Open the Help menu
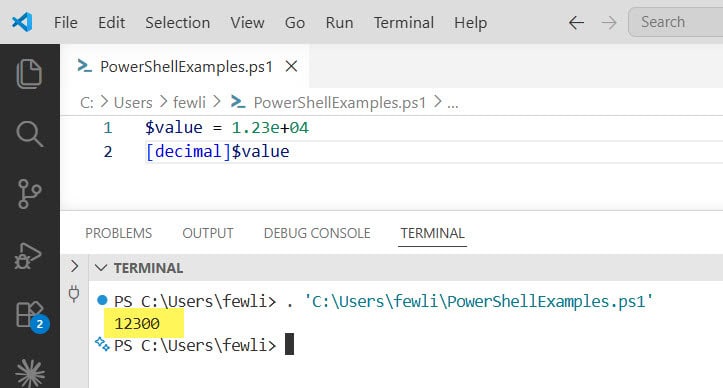Image resolution: width=723 pixels, height=388 pixels. (470, 22)
